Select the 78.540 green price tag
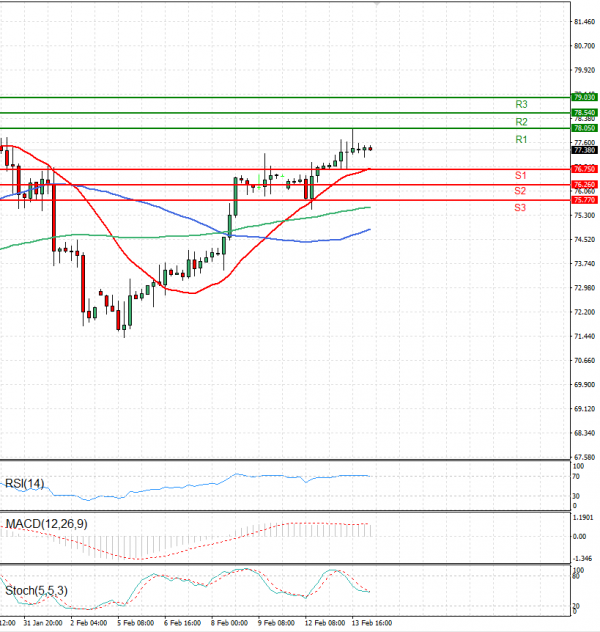Screen dimensions: 600x632 coord(584,112)
